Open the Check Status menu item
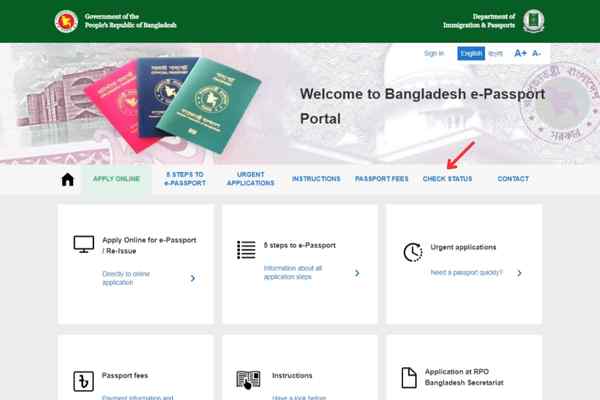The image size is (600, 400). click(447, 179)
